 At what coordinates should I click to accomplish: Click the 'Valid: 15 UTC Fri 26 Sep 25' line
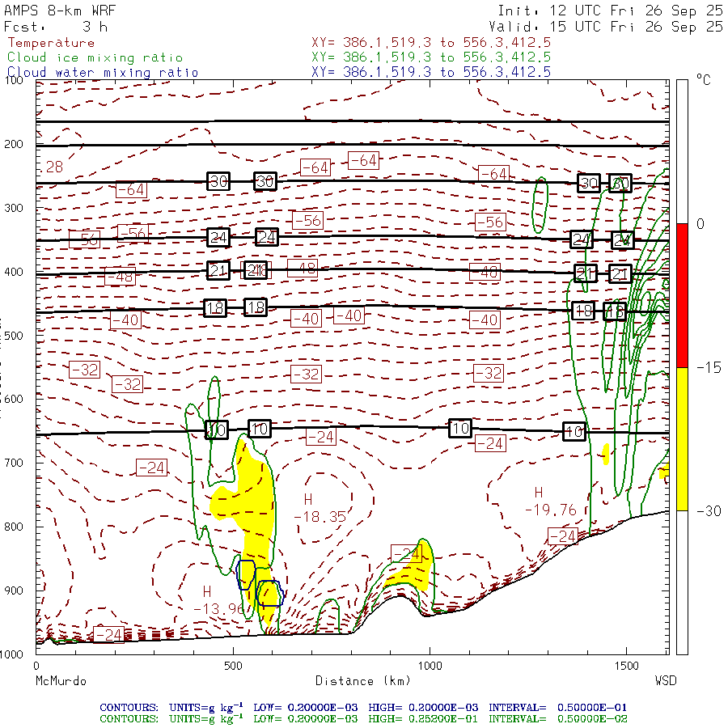tap(605, 27)
